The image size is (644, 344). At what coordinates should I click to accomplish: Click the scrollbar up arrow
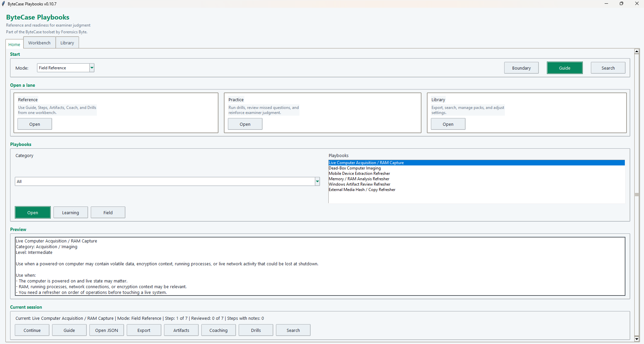tap(637, 51)
